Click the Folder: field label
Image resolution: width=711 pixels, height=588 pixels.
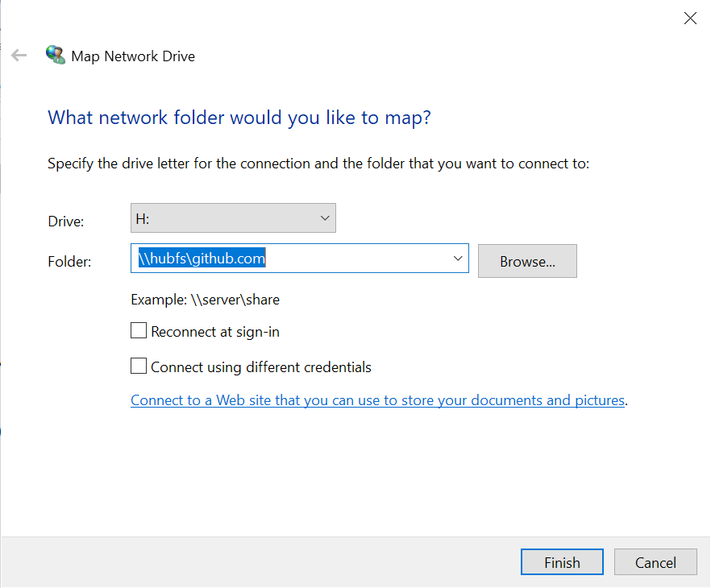pyautogui.click(x=69, y=262)
